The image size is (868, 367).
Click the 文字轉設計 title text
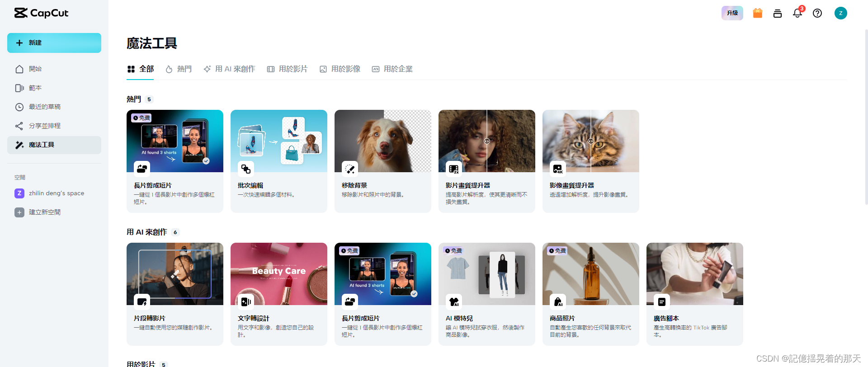point(254,319)
